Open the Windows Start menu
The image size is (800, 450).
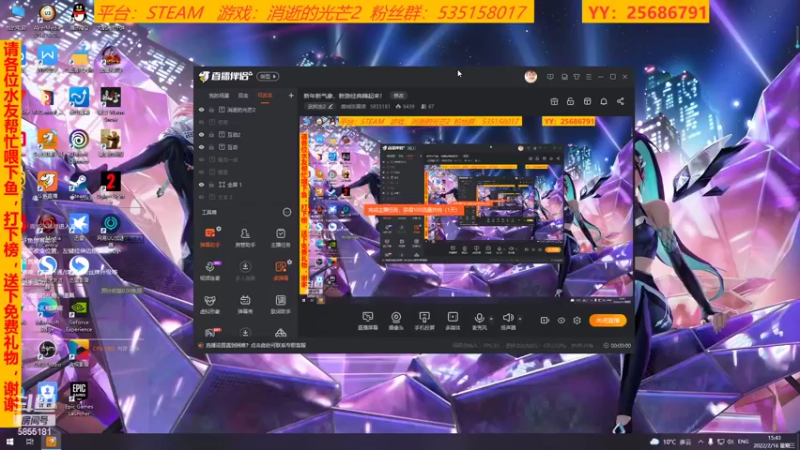(x=9, y=442)
